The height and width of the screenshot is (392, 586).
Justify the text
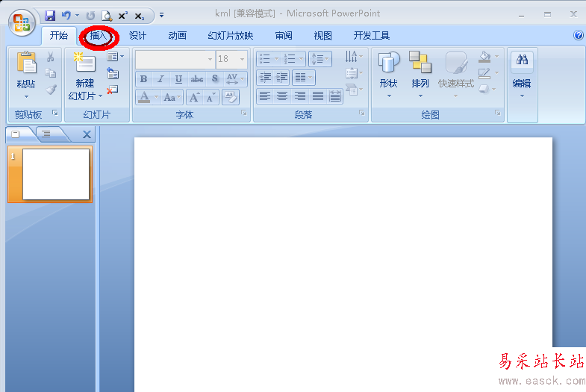point(318,96)
